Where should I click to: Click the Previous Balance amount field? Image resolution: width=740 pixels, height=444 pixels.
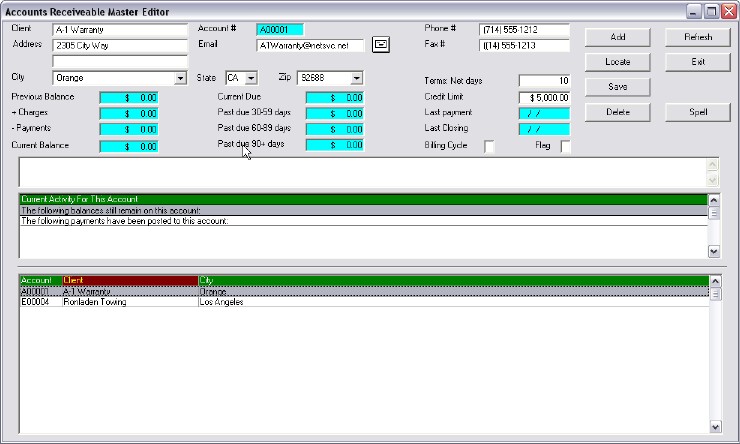point(128,98)
